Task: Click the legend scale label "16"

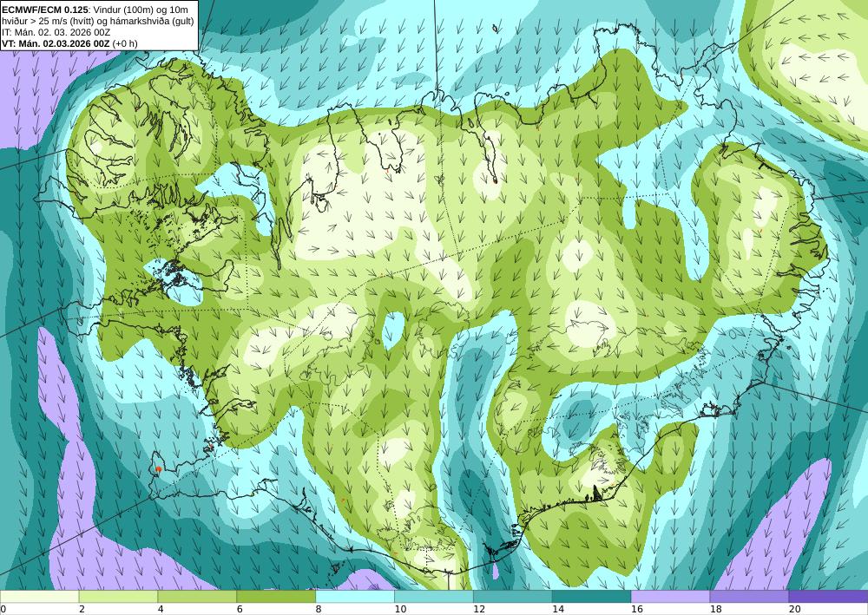Action: [637, 610]
